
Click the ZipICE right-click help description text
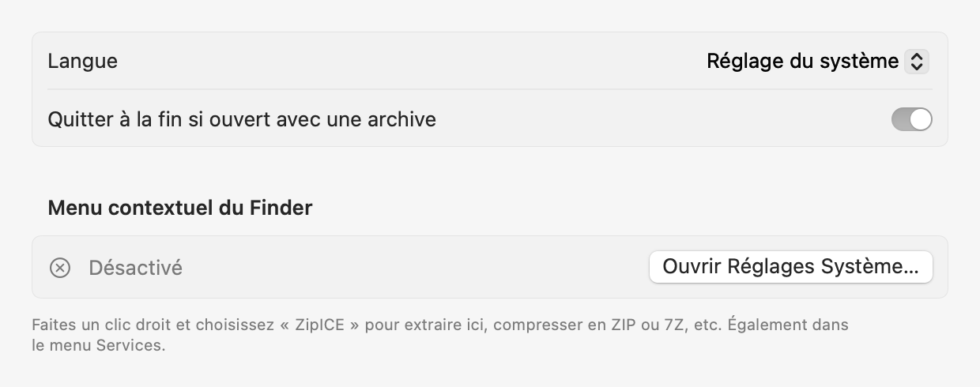[x=440, y=335]
